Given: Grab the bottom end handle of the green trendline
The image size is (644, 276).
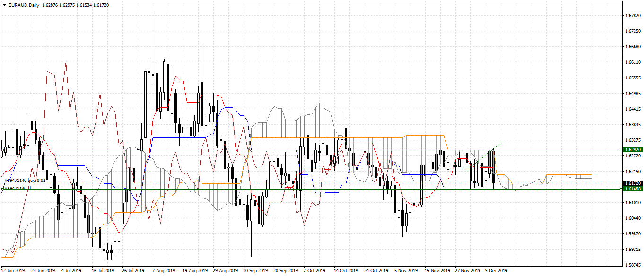Looking at the screenshot, I should pos(467,169).
